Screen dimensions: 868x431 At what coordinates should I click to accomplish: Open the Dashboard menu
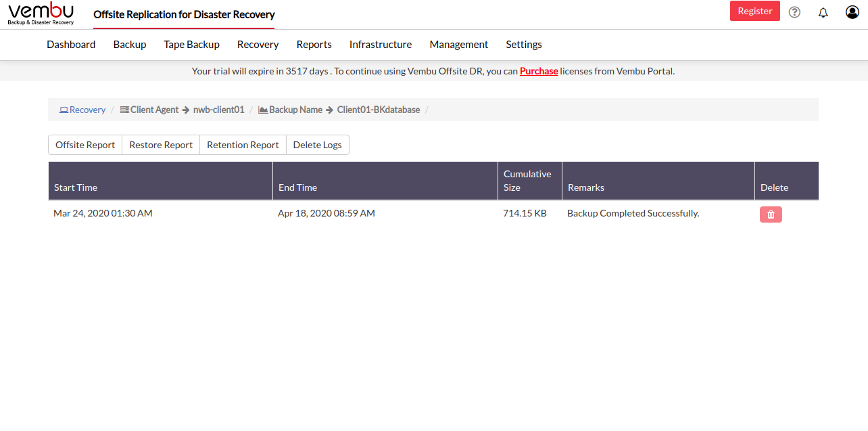coord(71,45)
